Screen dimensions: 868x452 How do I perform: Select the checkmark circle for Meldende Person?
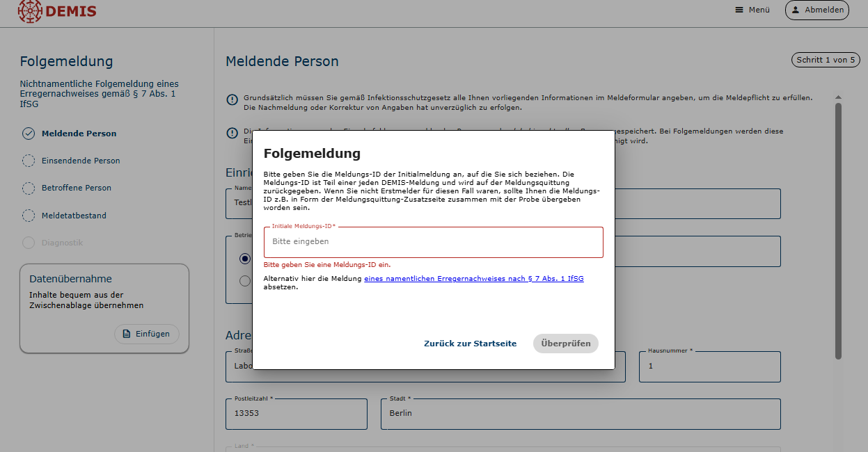[29, 134]
